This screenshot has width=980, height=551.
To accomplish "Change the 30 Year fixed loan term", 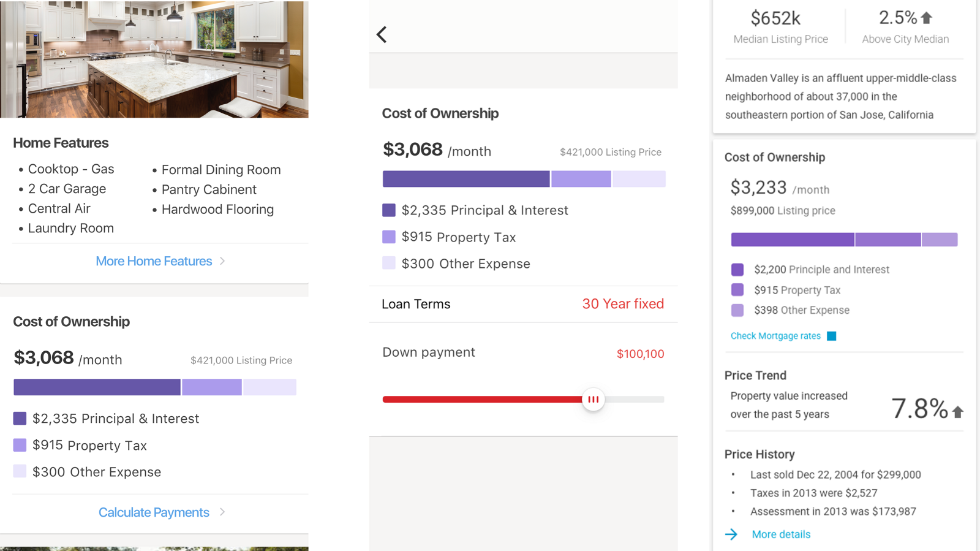I will (623, 304).
